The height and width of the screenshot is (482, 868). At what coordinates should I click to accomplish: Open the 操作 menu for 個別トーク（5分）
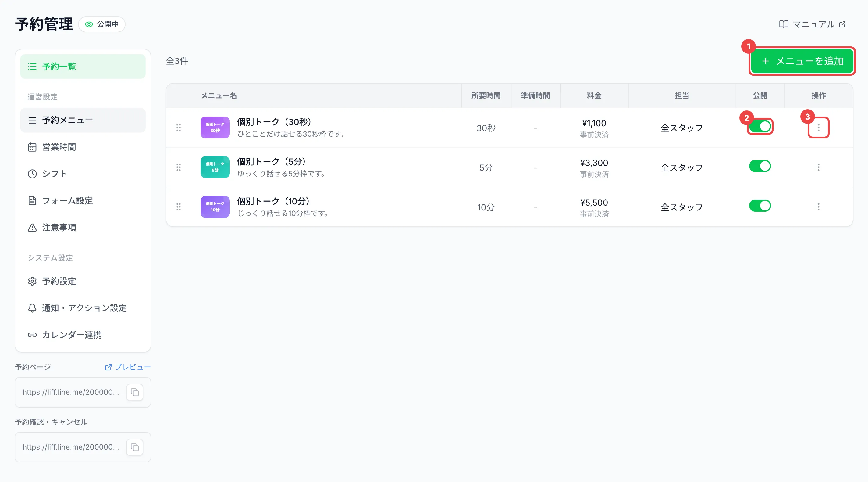pos(818,167)
